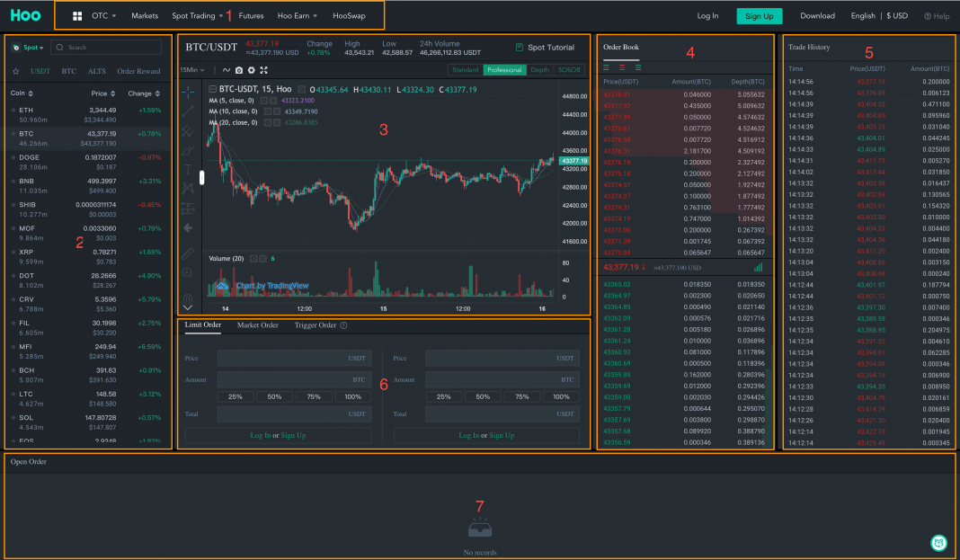Viewport: 960px width, 560px height.
Task: Switch chart to Standard view
Action: click(466, 70)
